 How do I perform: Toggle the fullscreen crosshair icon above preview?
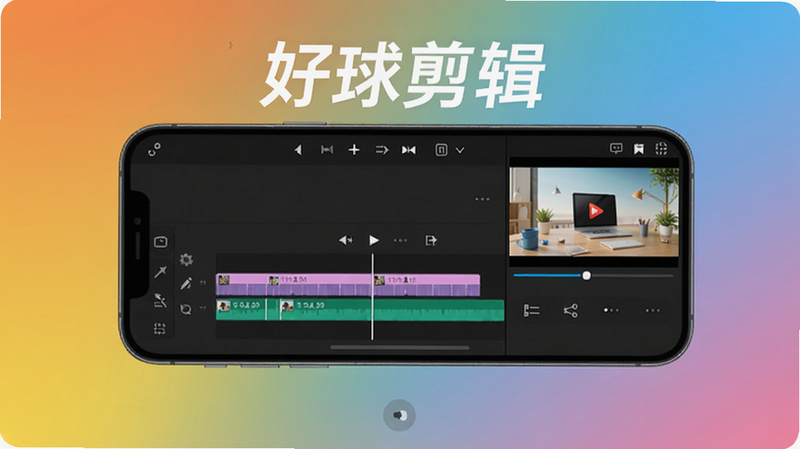tap(661, 148)
